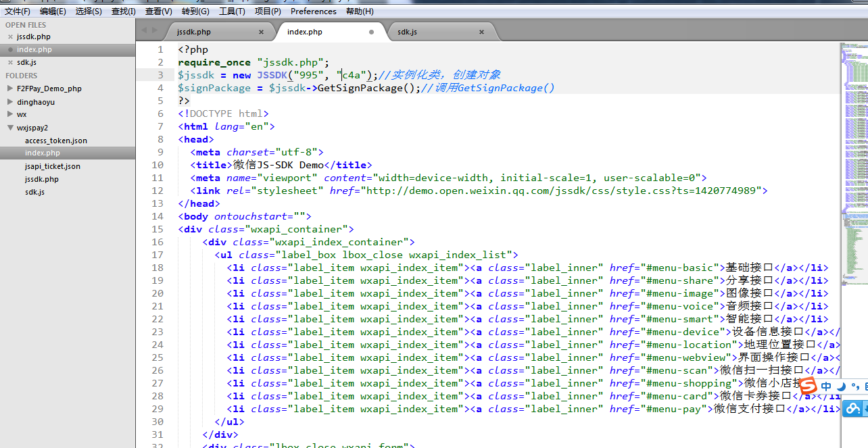
Task: Collapse the wxjspay2 folder
Action: [9, 127]
